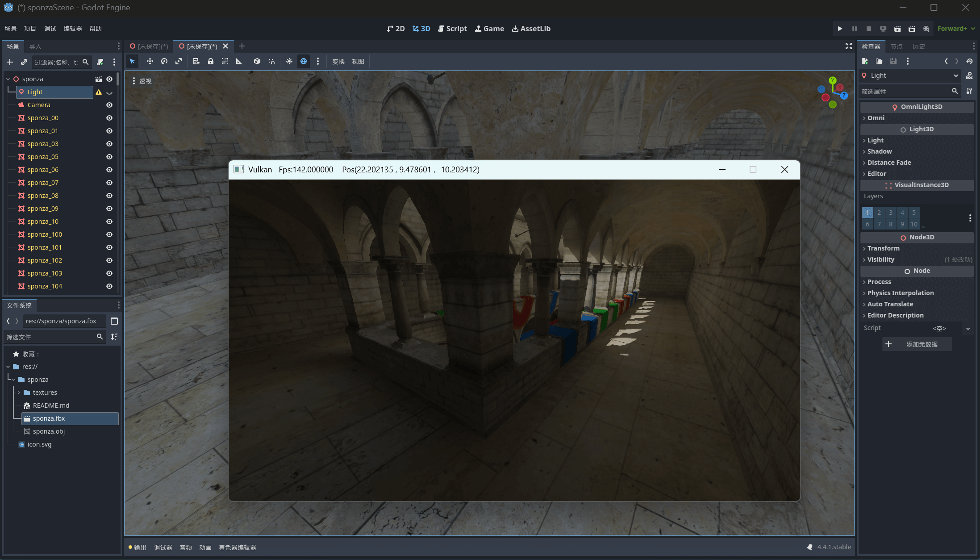Click the 添加元数据 button

pos(917,344)
